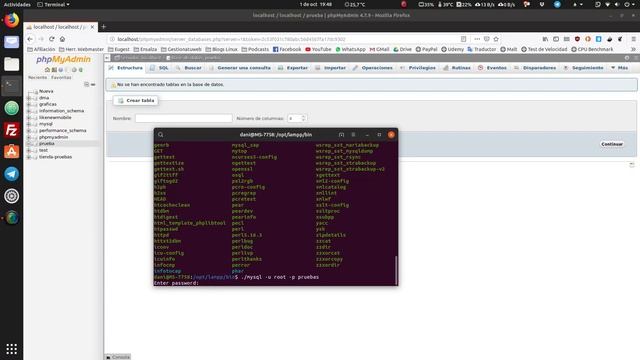
Task: Open the Facebook bookmark
Action: coord(287,49)
